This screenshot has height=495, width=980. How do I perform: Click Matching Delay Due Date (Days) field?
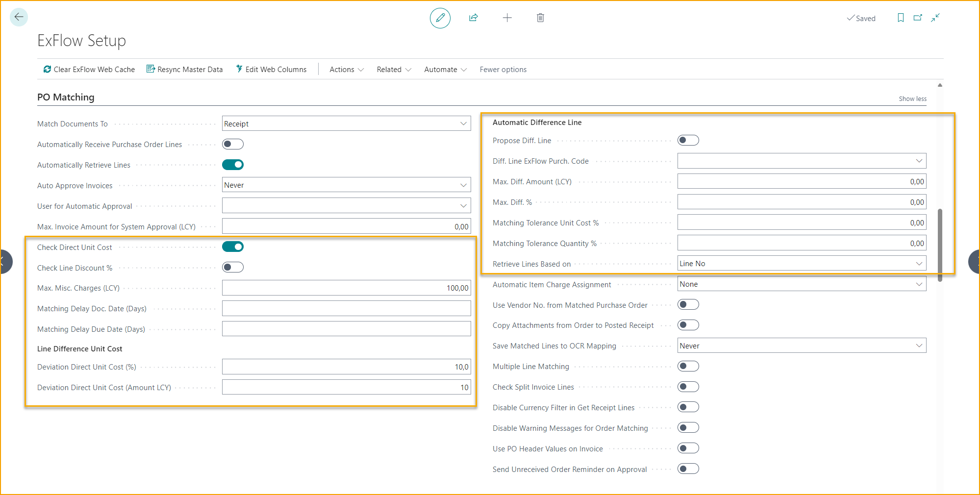click(346, 328)
